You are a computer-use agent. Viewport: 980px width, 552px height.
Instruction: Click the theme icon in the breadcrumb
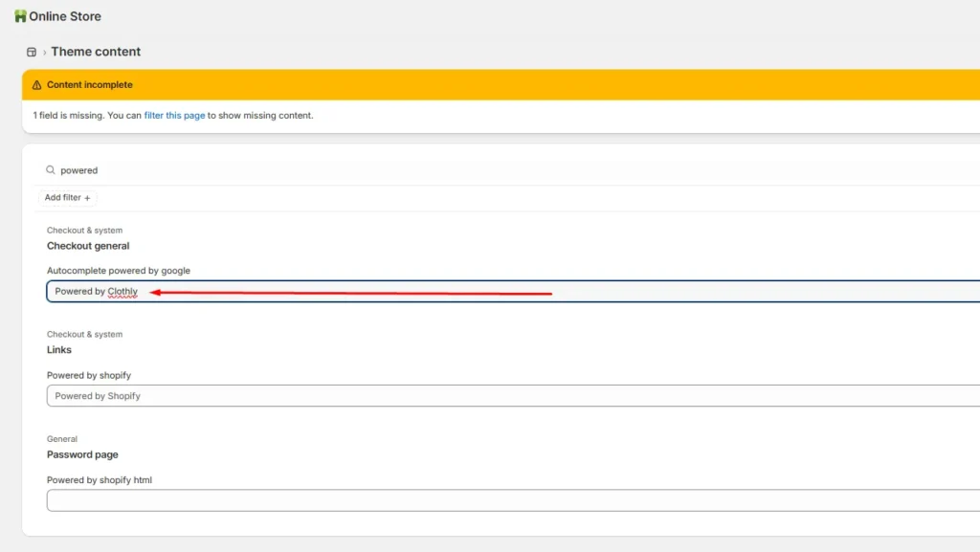32,53
